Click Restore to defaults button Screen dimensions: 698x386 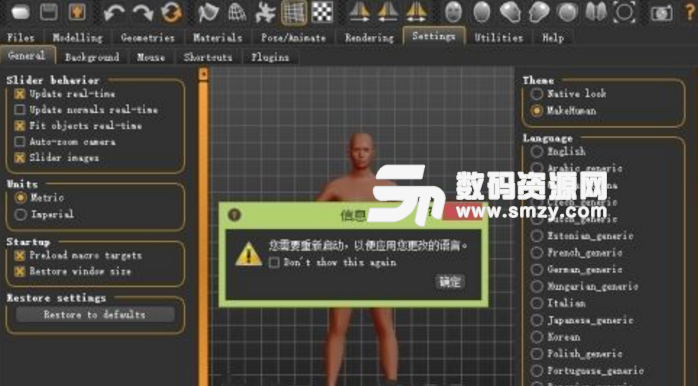tap(95, 315)
